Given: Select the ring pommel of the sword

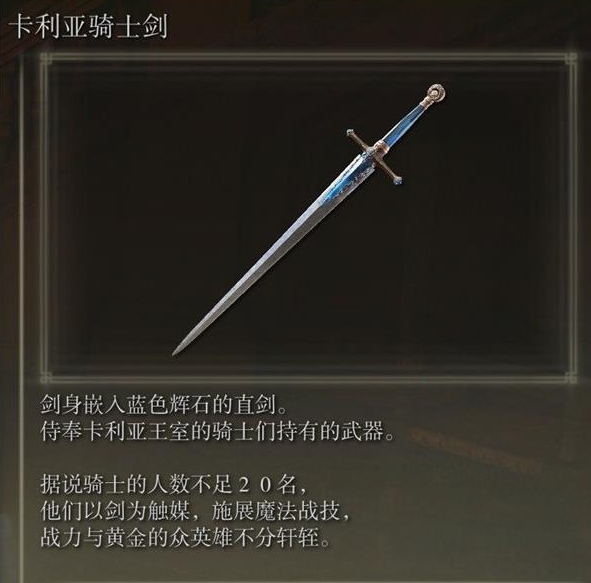Looking at the screenshot, I should tap(437, 92).
